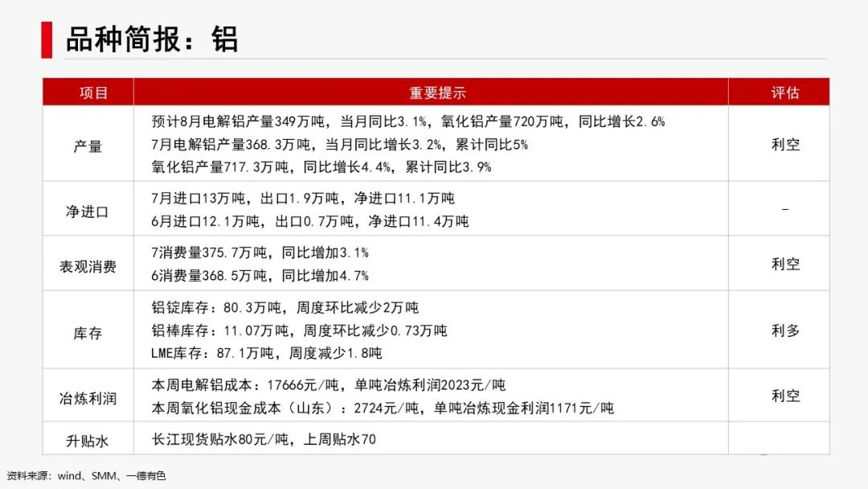Click the slide title 品种简报：铝
Screen dimensions: 868x489
pos(153,38)
